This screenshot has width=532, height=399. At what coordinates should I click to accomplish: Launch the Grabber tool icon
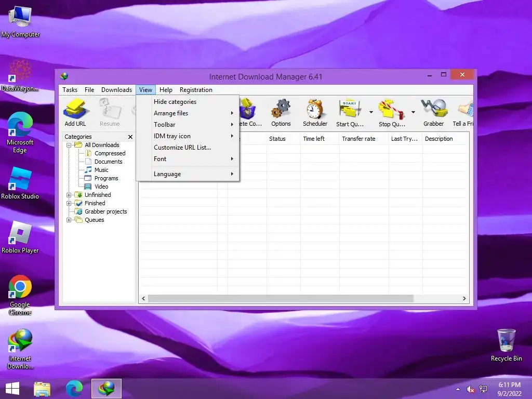[434, 113]
